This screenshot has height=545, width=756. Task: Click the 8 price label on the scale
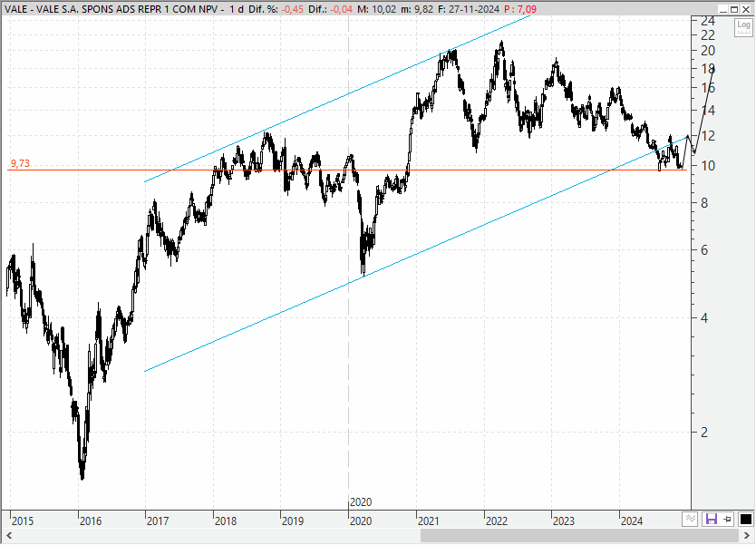[x=704, y=203]
